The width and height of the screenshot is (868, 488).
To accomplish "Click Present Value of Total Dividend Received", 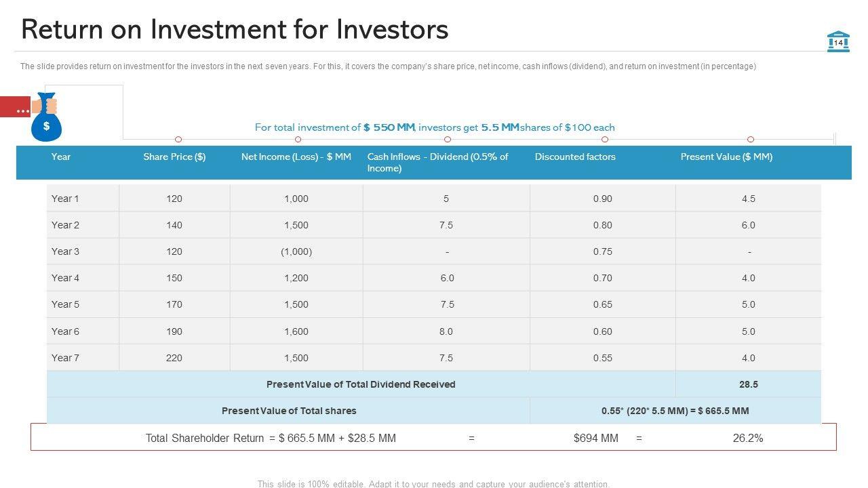I will (361, 384).
